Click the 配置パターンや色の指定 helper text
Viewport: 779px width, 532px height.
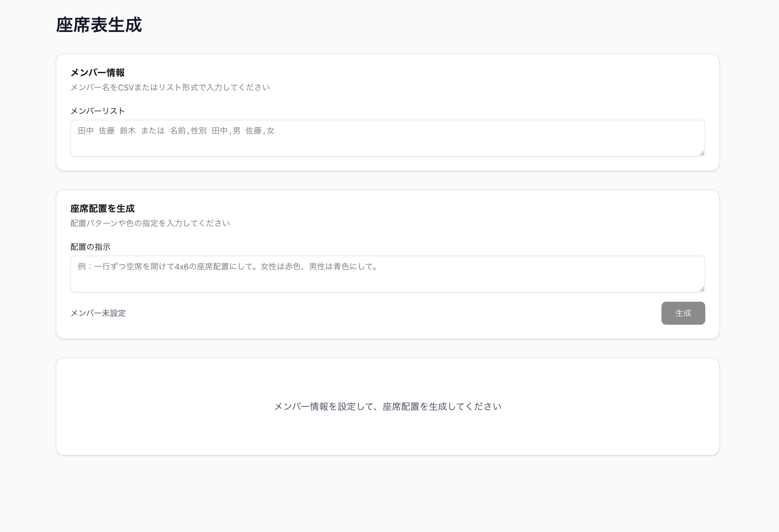[150, 223]
